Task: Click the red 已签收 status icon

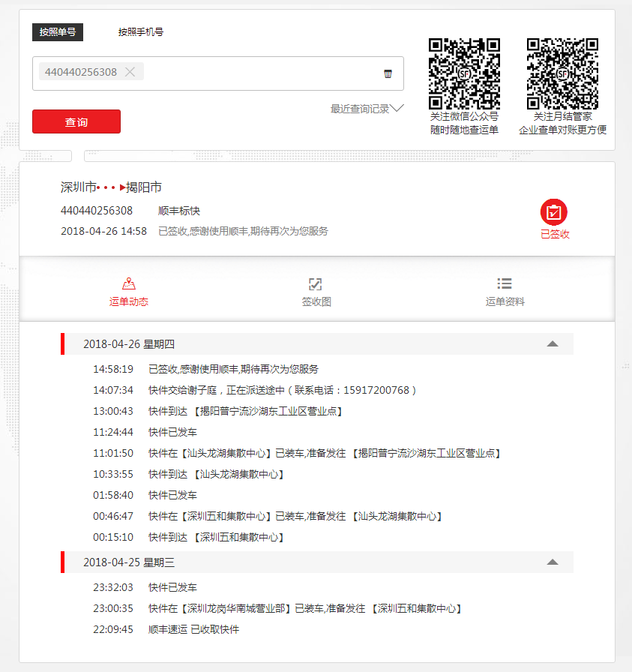Action: 554,212
